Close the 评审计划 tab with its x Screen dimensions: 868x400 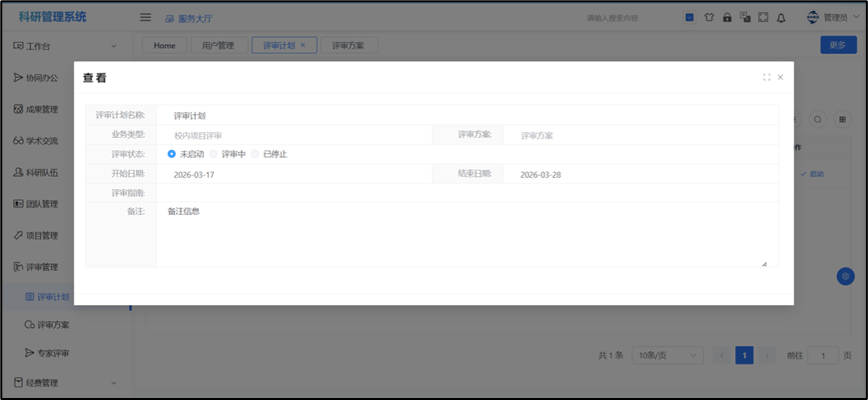coord(304,45)
